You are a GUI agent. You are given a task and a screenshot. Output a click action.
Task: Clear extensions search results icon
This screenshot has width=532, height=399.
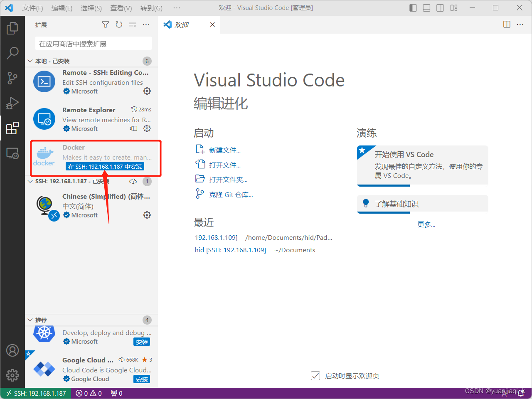pyautogui.click(x=133, y=25)
